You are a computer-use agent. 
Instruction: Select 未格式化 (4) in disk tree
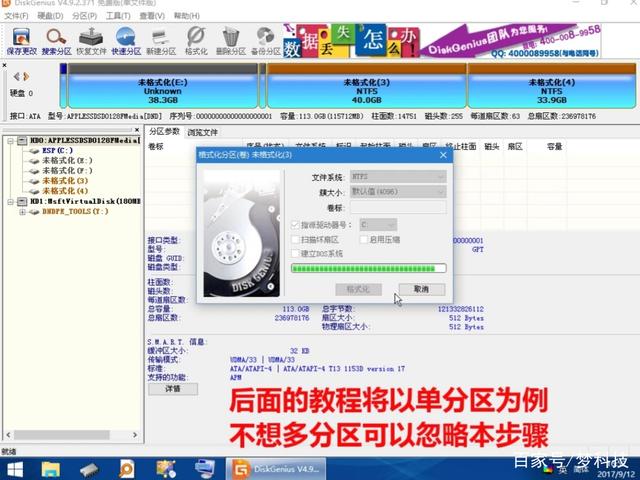65,191
